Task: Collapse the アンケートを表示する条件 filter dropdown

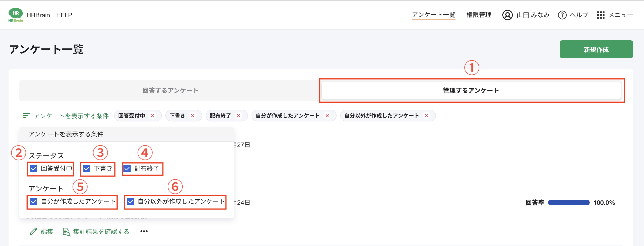Action: click(66, 116)
